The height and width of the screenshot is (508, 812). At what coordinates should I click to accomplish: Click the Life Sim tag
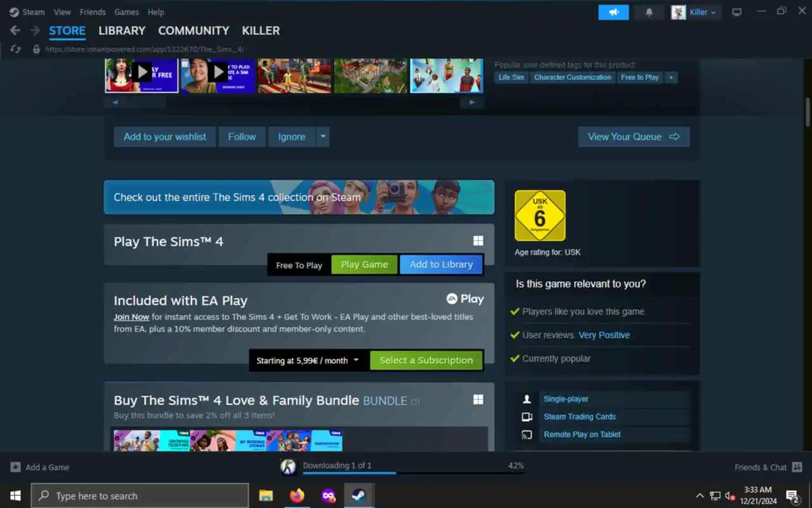pos(511,77)
